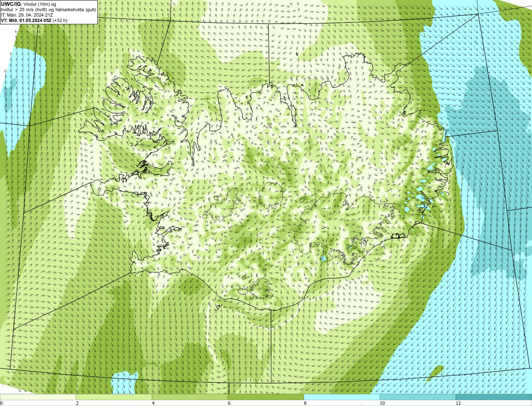The height and width of the screenshot is (406, 532).
Task: Click the 8–10 m/s light cyan legend swatch
Action: click(x=342, y=397)
